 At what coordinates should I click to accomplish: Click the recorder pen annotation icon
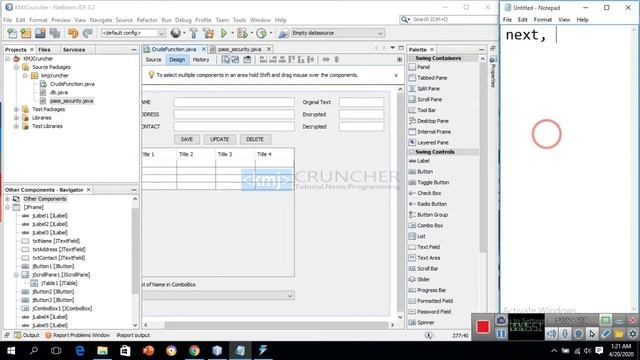pos(605,334)
